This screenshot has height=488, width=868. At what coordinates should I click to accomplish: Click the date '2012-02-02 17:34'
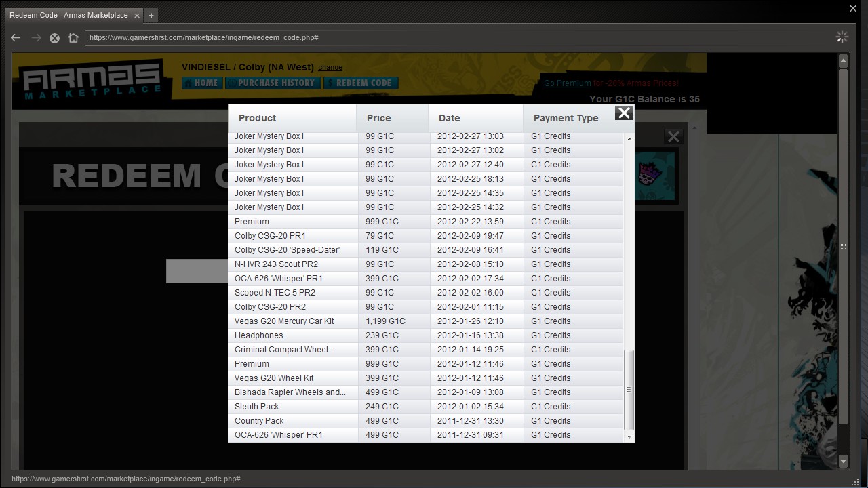click(470, 279)
